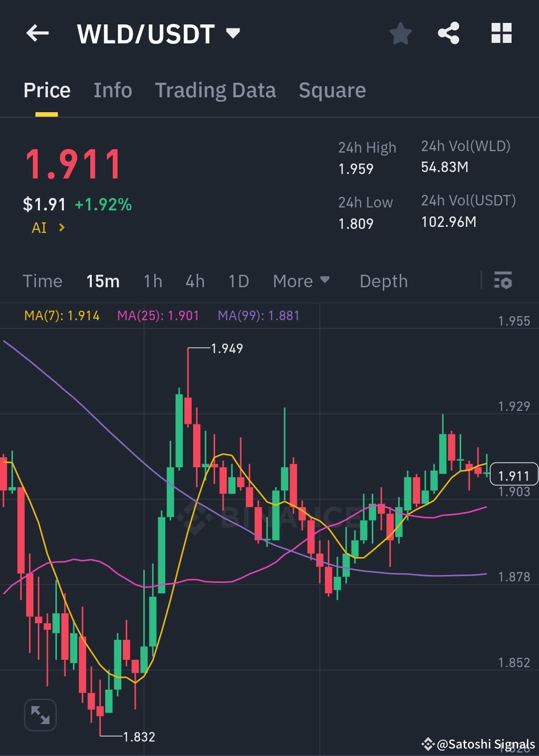Select the 1h candle interval
The image size is (539, 756).
click(x=153, y=281)
